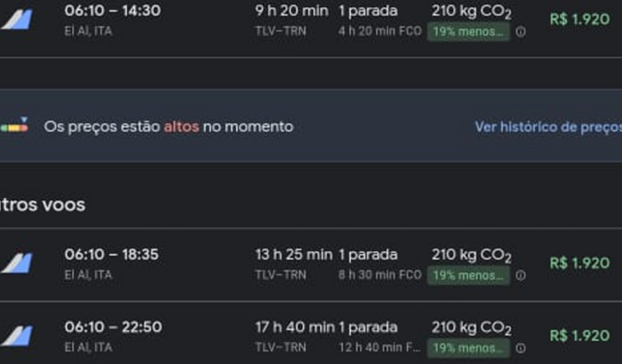
Task: Click the '19% menos' badge on the 14:30 arrival flight
Action: point(468,31)
